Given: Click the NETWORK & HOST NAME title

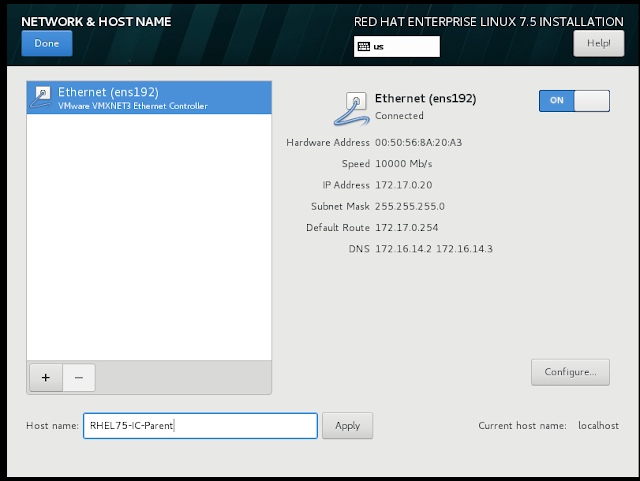Looking at the screenshot, I should (96, 22).
